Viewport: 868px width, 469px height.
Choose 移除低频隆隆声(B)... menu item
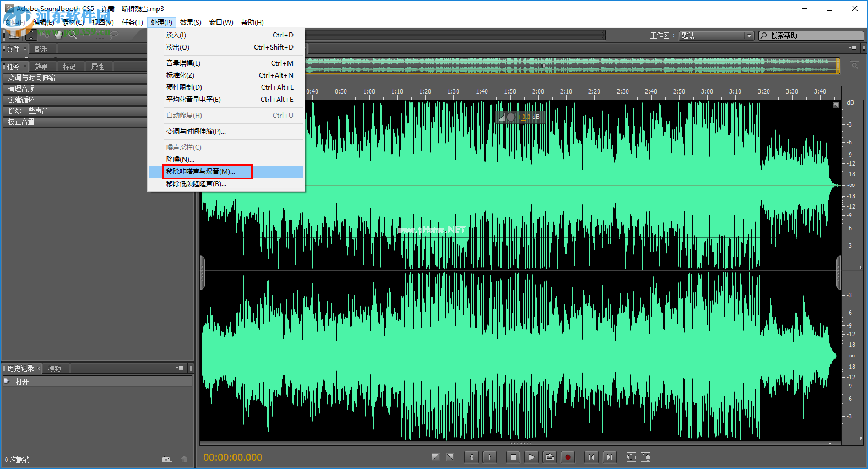pos(226,184)
